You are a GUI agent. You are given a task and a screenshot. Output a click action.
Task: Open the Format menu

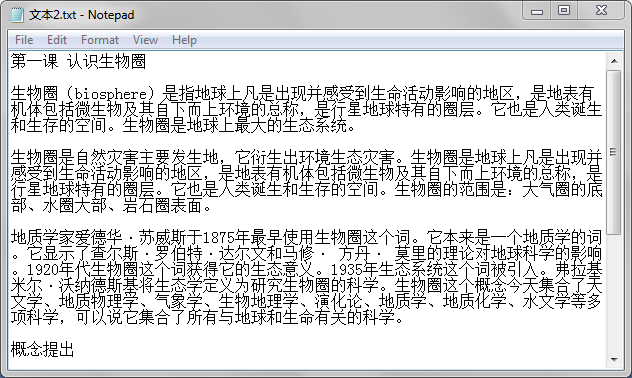100,40
